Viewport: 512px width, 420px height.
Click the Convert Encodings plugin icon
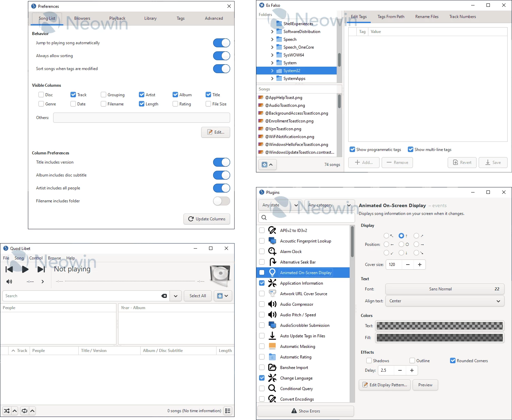[x=272, y=399]
